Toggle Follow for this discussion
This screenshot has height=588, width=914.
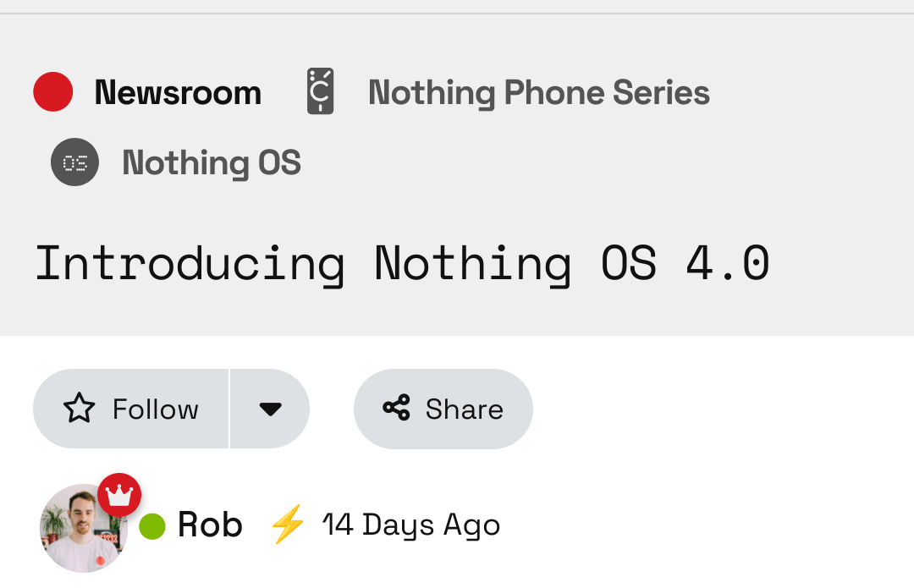(154, 409)
